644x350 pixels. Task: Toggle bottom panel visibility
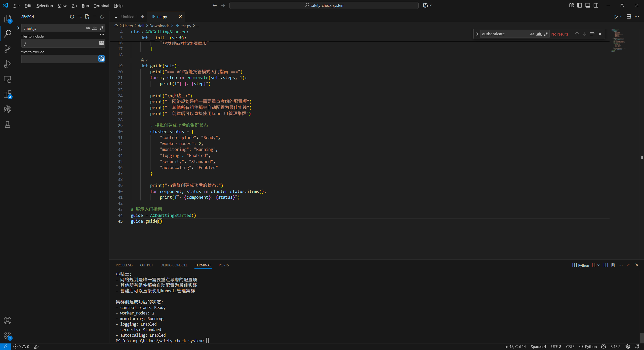coord(588,5)
